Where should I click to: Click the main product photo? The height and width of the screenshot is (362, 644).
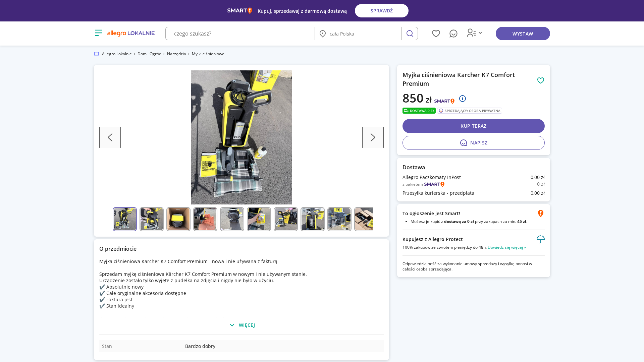tap(241, 137)
